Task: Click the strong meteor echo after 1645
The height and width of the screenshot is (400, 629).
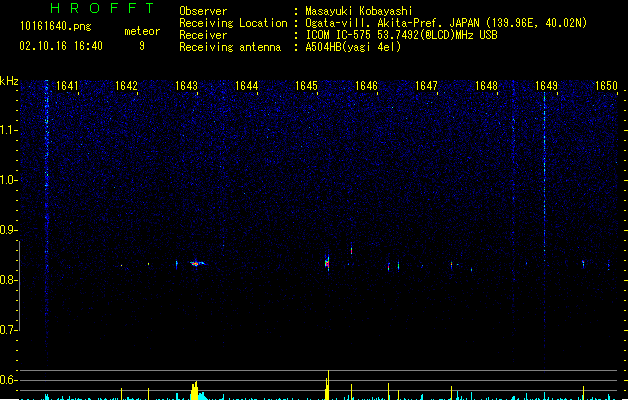Action: pyautogui.click(x=327, y=263)
